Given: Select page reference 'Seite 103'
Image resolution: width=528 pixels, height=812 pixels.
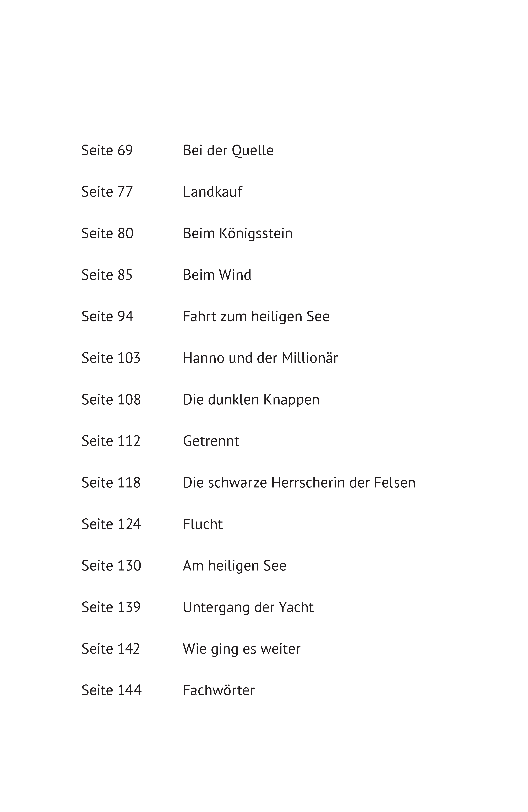Looking at the screenshot, I should (111, 358).
